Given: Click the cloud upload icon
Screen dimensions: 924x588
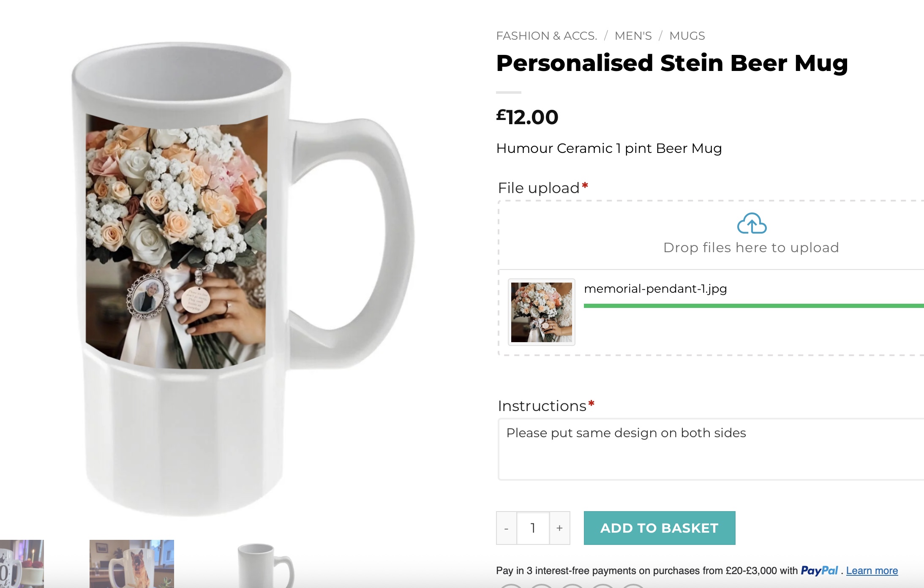Looking at the screenshot, I should click(x=751, y=223).
